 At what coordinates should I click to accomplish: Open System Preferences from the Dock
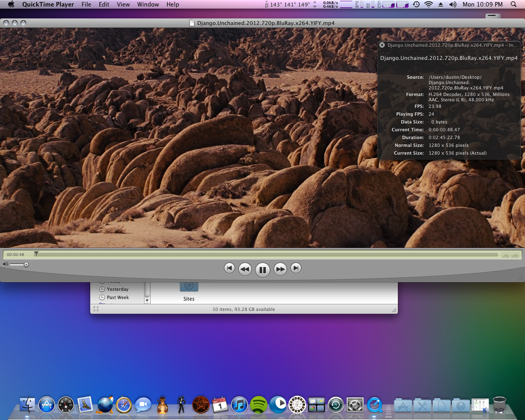tap(355, 405)
